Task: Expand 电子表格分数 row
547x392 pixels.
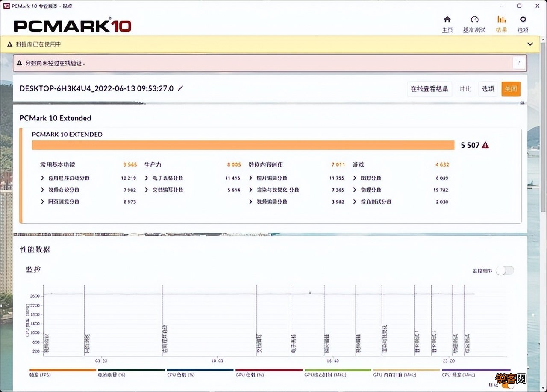Action: (x=192, y=178)
